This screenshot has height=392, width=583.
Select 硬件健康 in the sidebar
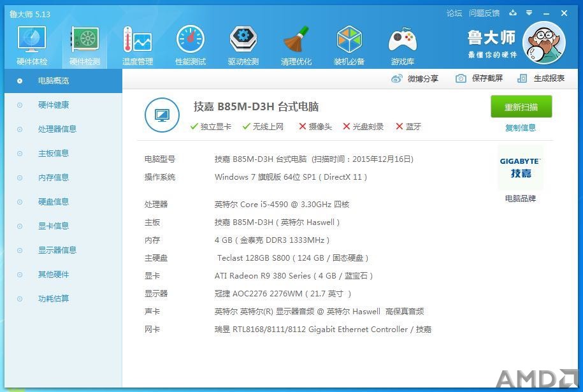pos(63,105)
